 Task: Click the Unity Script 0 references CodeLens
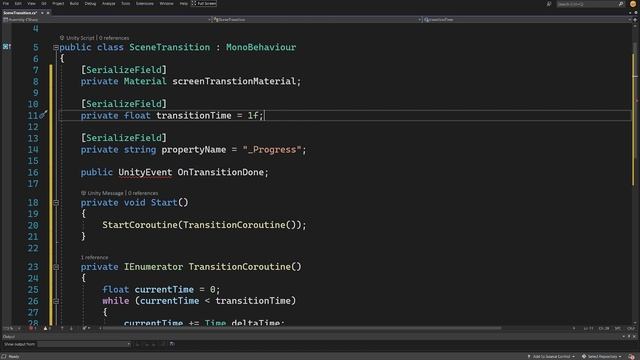click(x=94, y=38)
